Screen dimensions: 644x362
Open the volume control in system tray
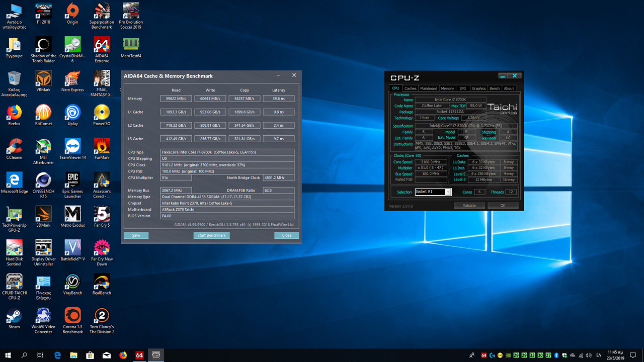[588, 355]
